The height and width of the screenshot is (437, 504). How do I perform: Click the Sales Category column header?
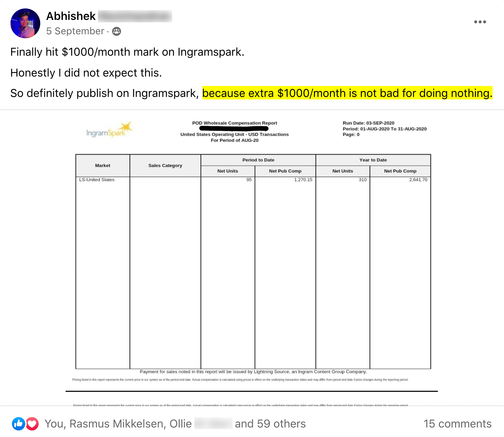point(165,166)
